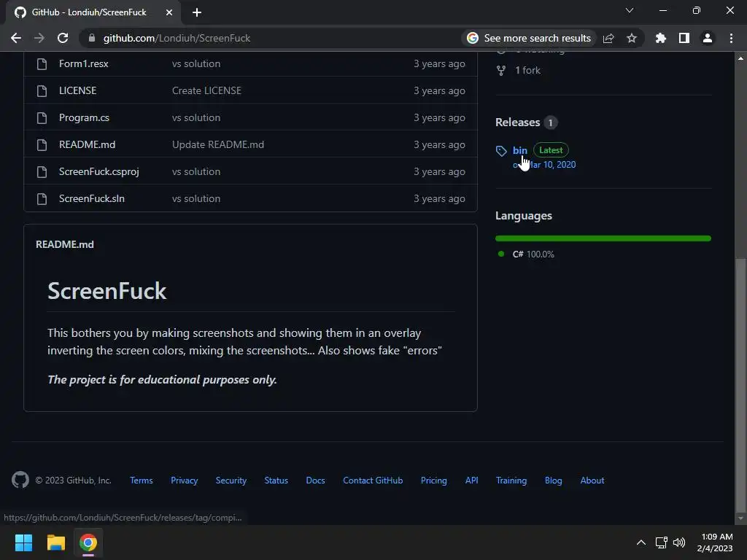Bookmark this page with star icon

point(632,38)
